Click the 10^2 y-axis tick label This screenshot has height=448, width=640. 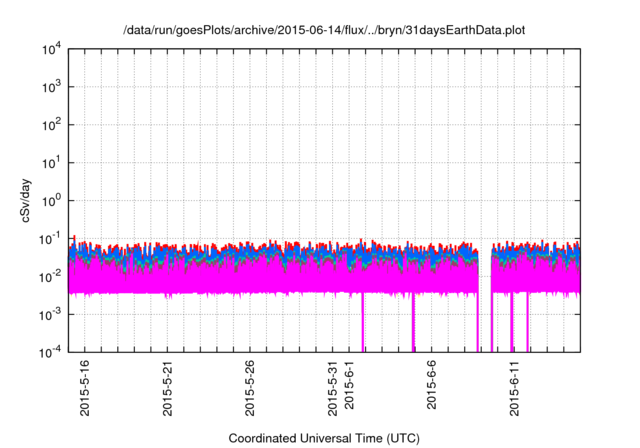[52, 125]
